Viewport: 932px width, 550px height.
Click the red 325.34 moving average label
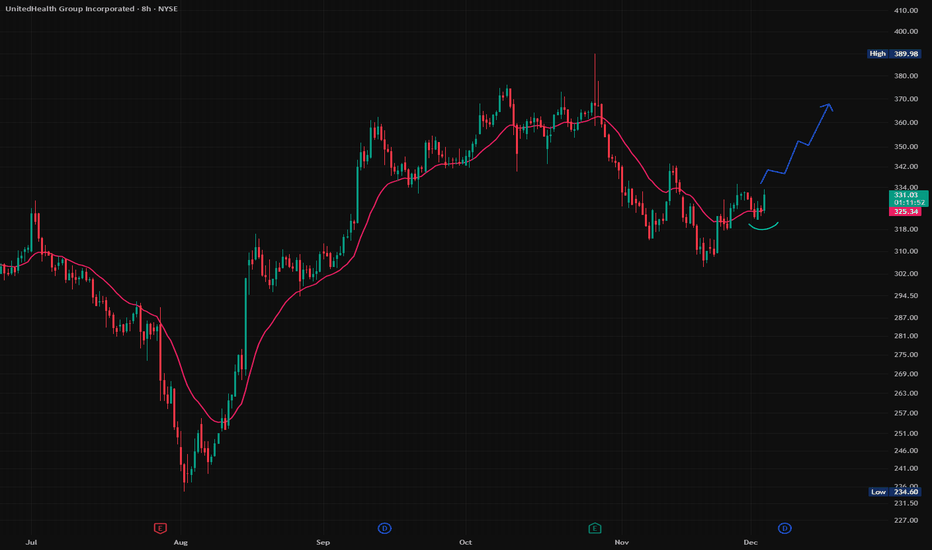click(x=903, y=212)
